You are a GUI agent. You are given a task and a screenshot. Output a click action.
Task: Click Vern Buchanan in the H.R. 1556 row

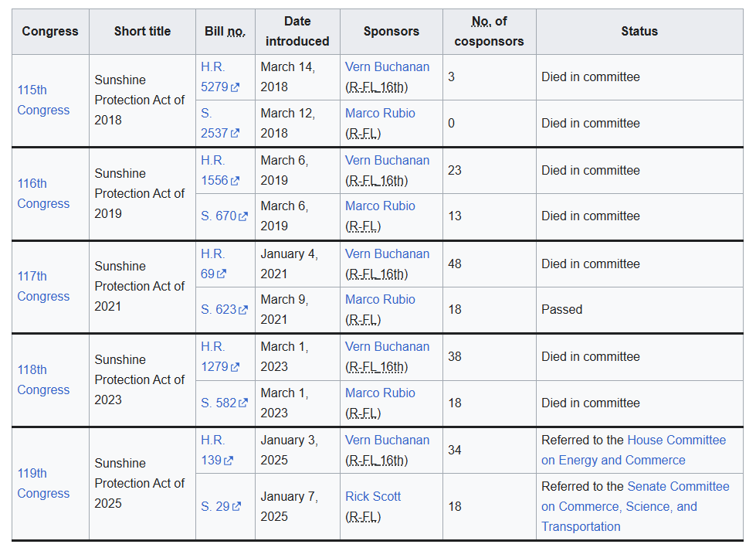coord(387,161)
